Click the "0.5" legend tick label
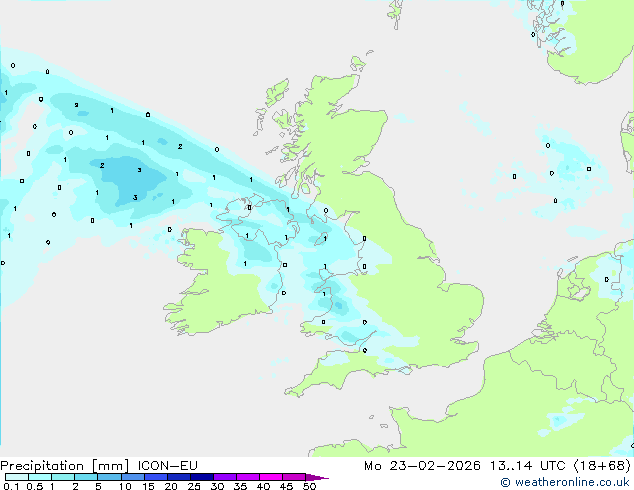634x490 pixels. click(x=35, y=486)
